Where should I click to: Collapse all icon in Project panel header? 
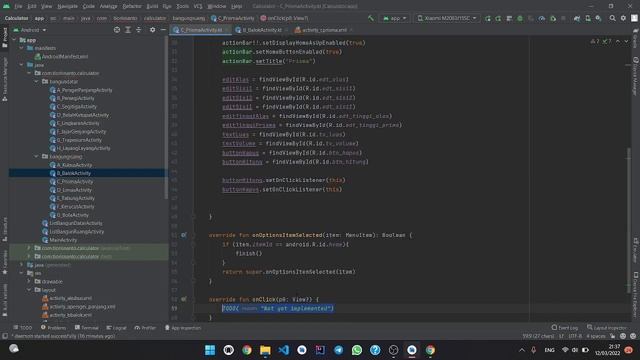tap(138, 30)
